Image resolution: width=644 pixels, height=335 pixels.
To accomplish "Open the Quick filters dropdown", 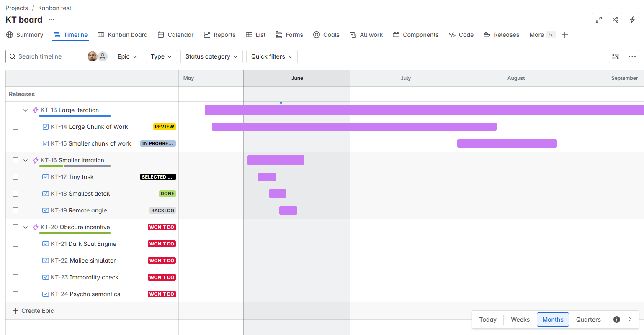I will (x=271, y=56).
